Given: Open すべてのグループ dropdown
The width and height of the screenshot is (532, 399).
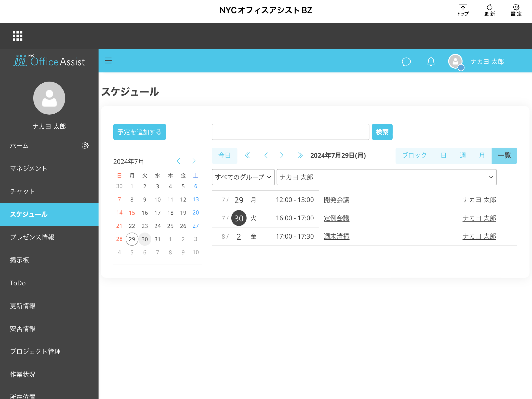Looking at the screenshot, I should coord(243,177).
